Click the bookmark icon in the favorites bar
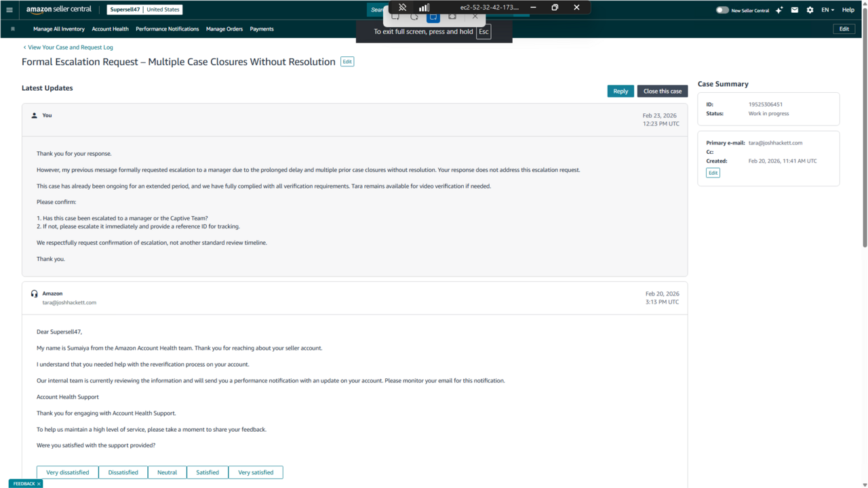868x488 pixels. pyautogui.click(x=13, y=29)
